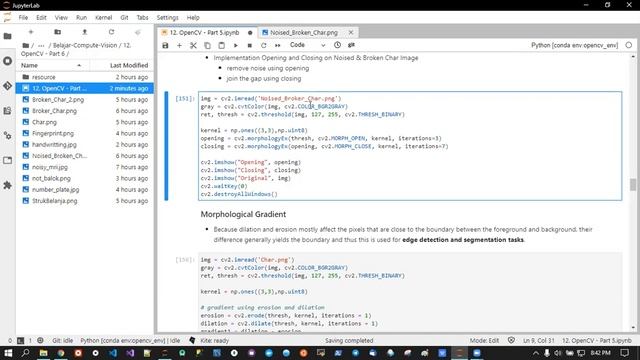Click inside code cell [151] editor
Screen dimensions: 640x360
[x=410, y=146]
